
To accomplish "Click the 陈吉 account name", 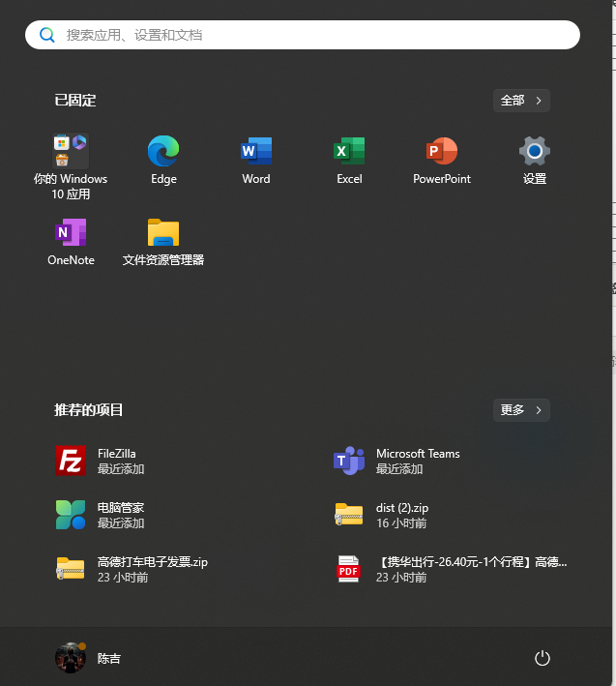I will [109, 659].
